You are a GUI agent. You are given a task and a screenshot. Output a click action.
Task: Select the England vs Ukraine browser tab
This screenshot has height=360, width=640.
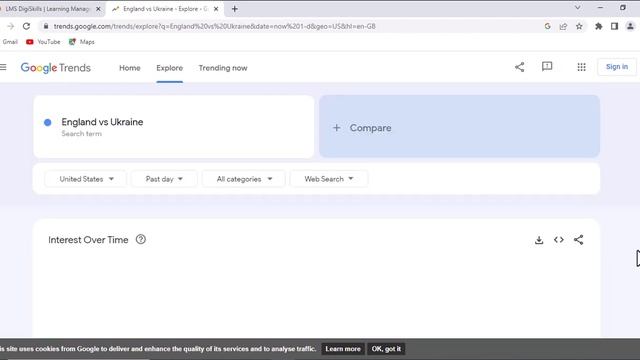pyautogui.click(x=165, y=9)
